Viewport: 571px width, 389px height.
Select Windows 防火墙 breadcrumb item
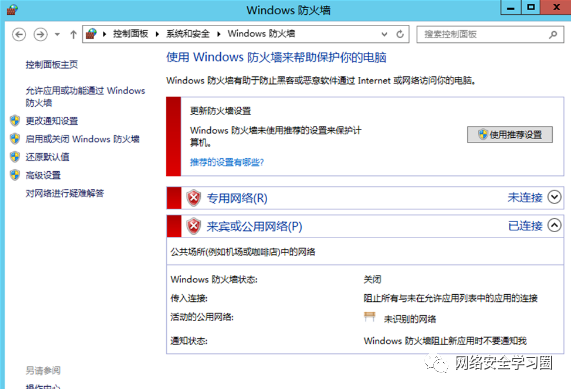(261, 34)
